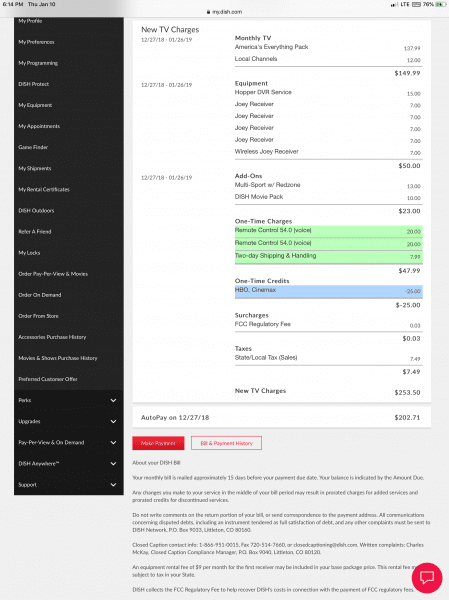
Task: Open Refer A Friend
Action: click(35, 232)
